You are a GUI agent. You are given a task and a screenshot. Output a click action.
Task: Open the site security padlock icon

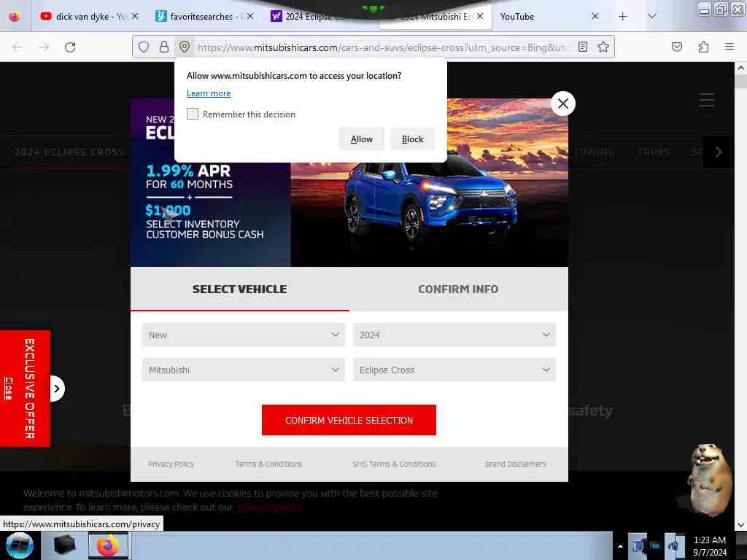[164, 47]
